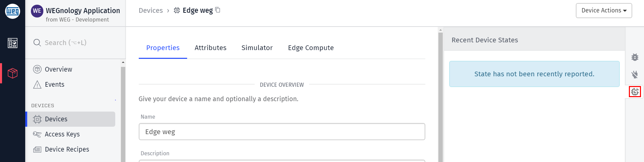Click the Name input field
Image resolution: width=644 pixels, height=162 pixels.
(x=282, y=132)
